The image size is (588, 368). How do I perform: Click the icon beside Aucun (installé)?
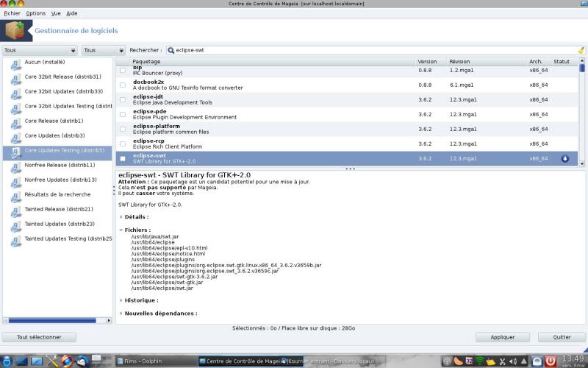(15, 65)
